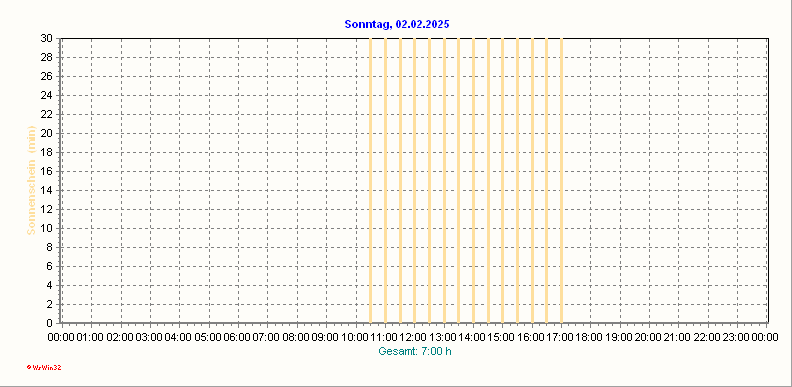Click the 30 value on y-axis

point(48,38)
